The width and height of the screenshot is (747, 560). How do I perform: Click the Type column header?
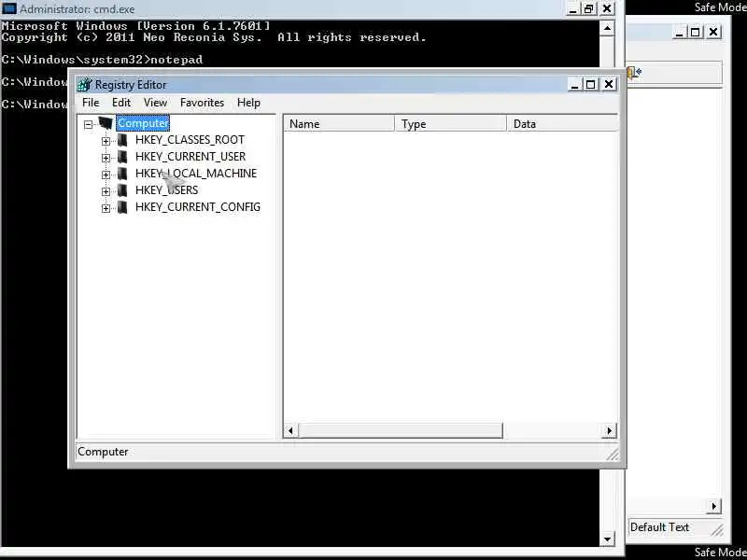point(451,124)
